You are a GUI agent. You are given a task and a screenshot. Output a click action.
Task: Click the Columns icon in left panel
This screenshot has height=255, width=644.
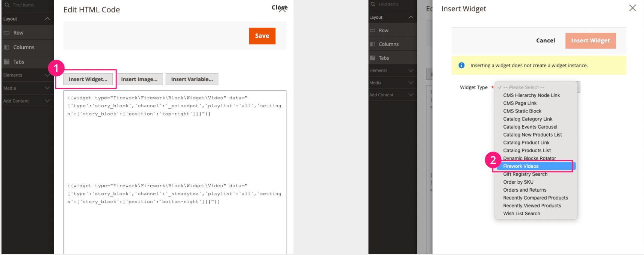pos(7,47)
